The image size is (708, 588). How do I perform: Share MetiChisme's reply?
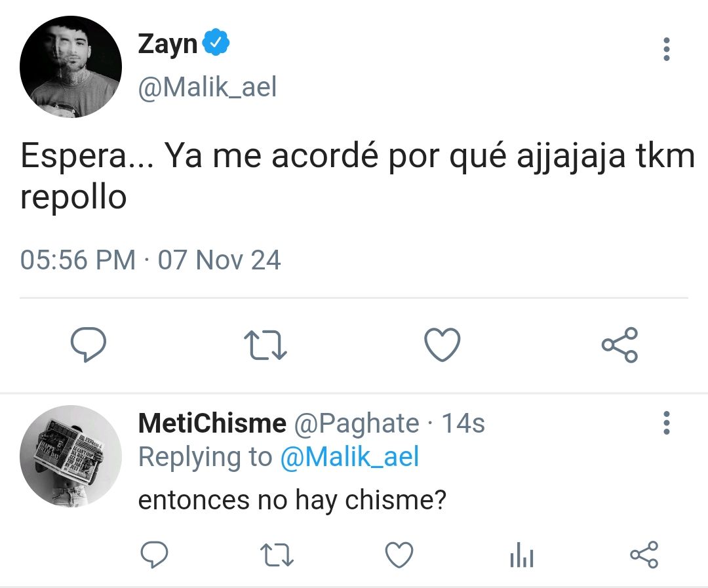644,554
